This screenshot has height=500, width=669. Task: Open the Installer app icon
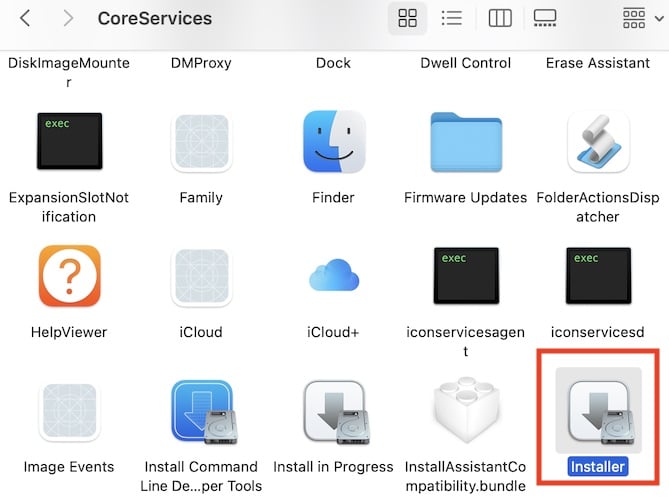[597, 414]
